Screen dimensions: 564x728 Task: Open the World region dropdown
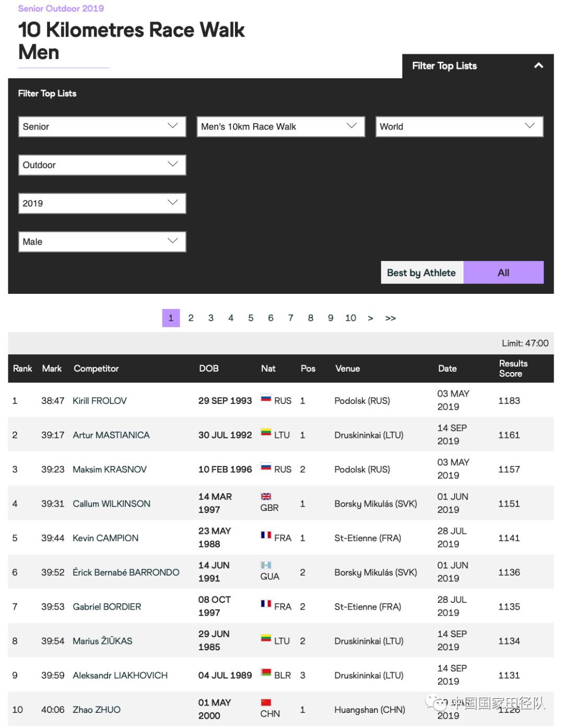pos(460,127)
